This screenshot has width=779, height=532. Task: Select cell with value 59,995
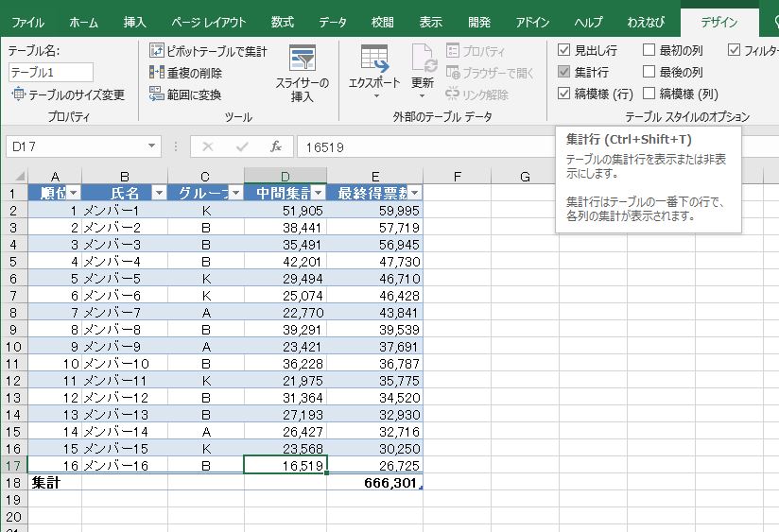coord(374,211)
